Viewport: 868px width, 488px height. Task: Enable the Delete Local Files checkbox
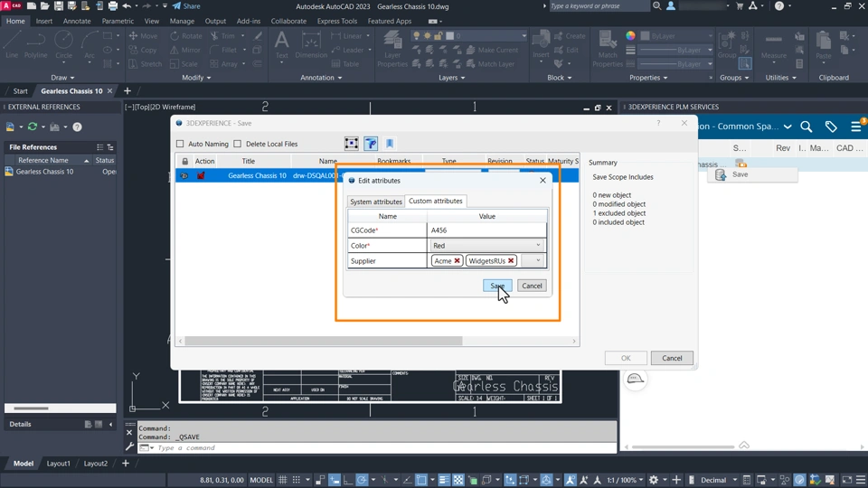[x=238, y=144]
